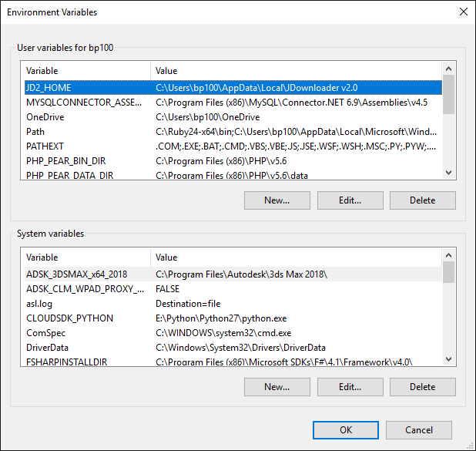The width and height of the screenshot is (476, 451).
Task: Select the Path user variable
Action: (35, 132)
